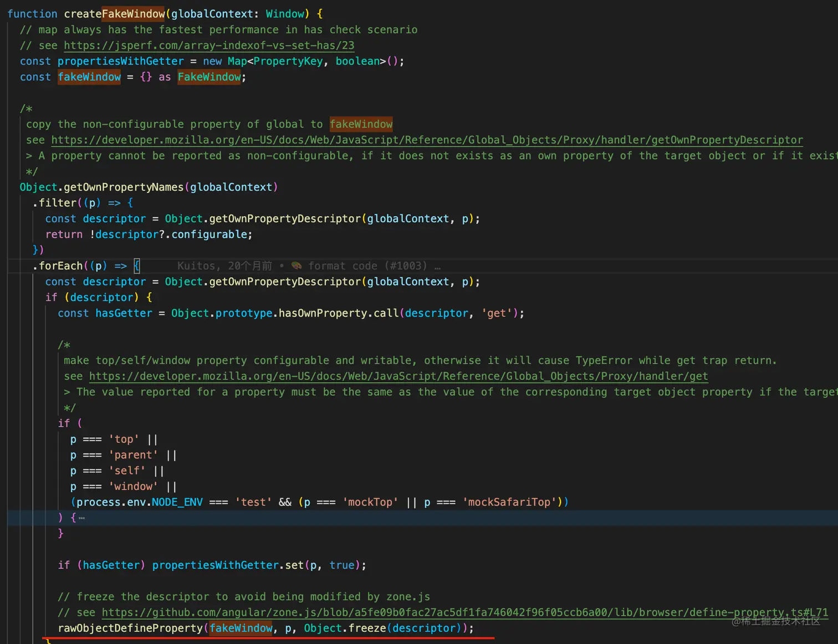Click the 'mockSafariTop' string literal

(509, 502)
